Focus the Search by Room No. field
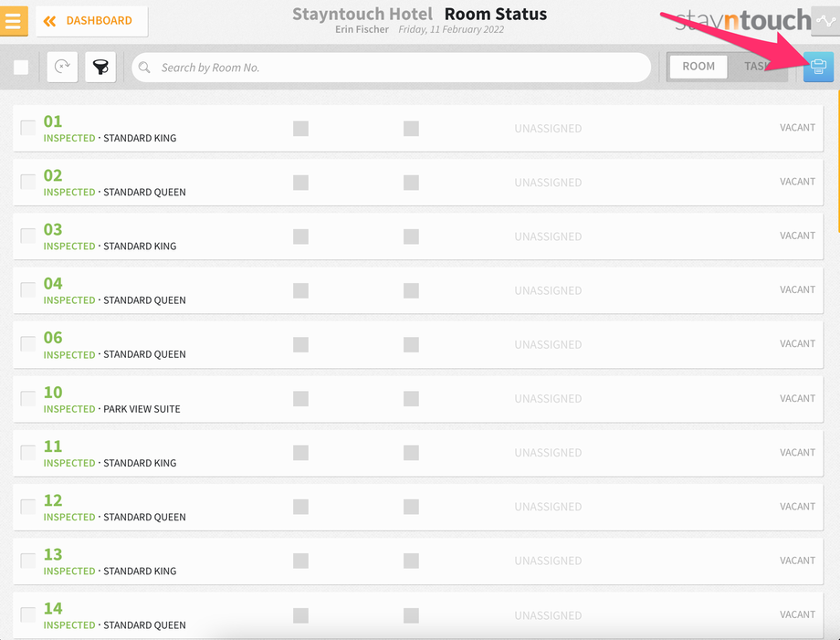This screenshot has height=640, width=840. 391,68
